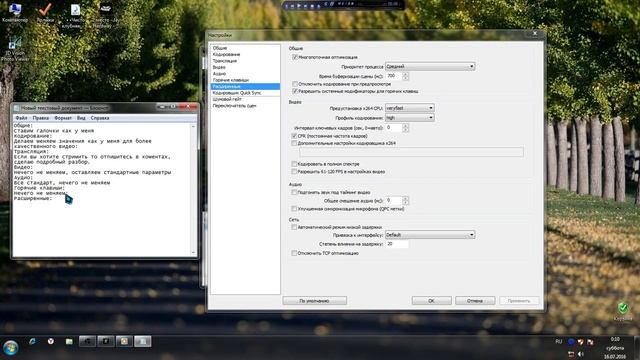Enable Отключить кодирование при предпросмотре
The width and height of the screenshot is (640, 360).
click(295, 84)
